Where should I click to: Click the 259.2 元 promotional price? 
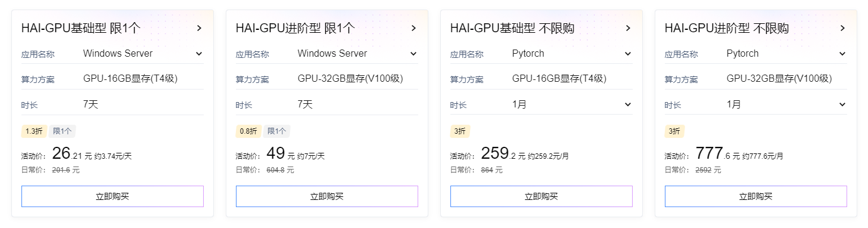coord(503,154)
